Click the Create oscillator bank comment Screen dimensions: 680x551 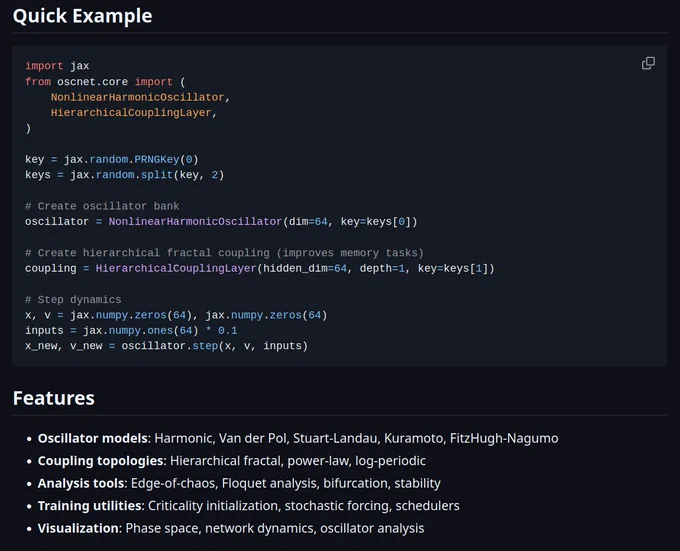coord(102,206)
